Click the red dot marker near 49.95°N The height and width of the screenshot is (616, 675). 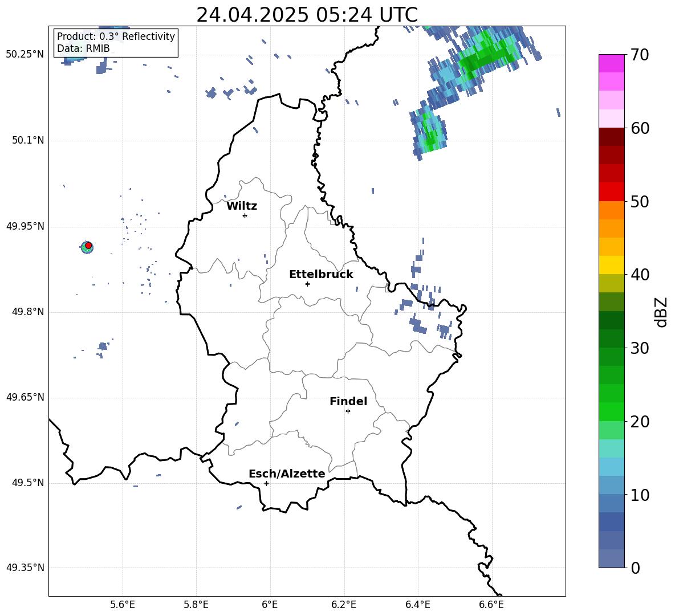click(88, 246)
